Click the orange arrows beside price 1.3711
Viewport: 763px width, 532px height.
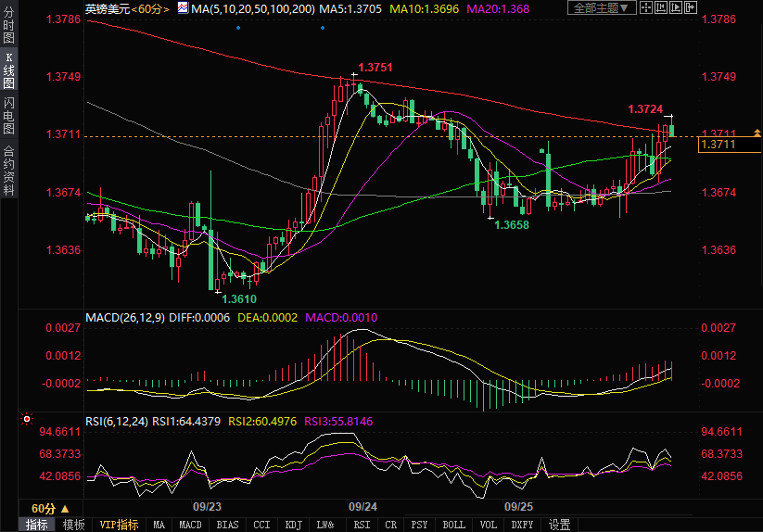pyautogui.click(x=757, y=134)
